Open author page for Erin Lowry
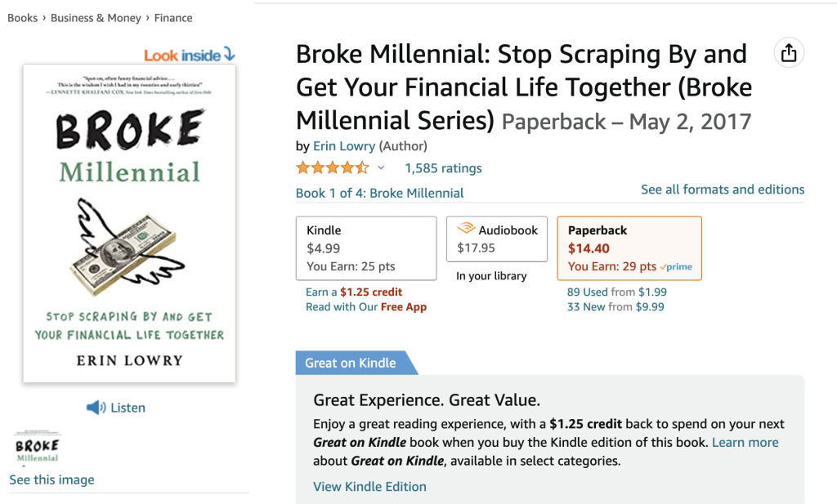The image size is (837, 504). point(345,145)
